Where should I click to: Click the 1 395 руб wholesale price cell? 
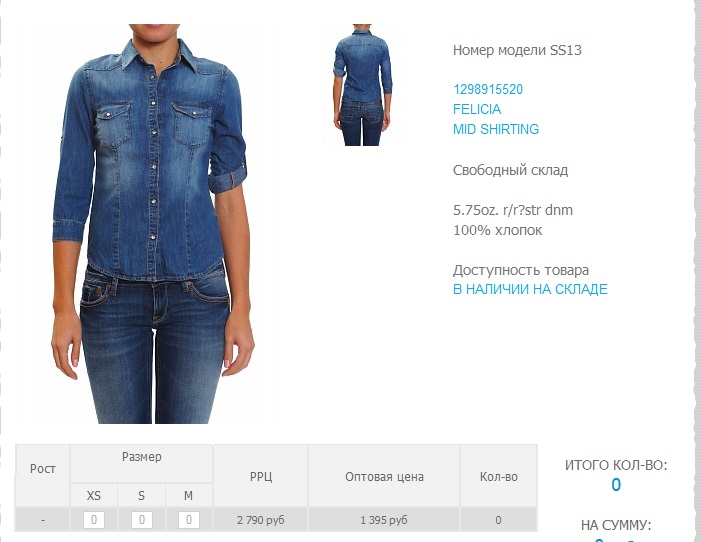(384, 520)
